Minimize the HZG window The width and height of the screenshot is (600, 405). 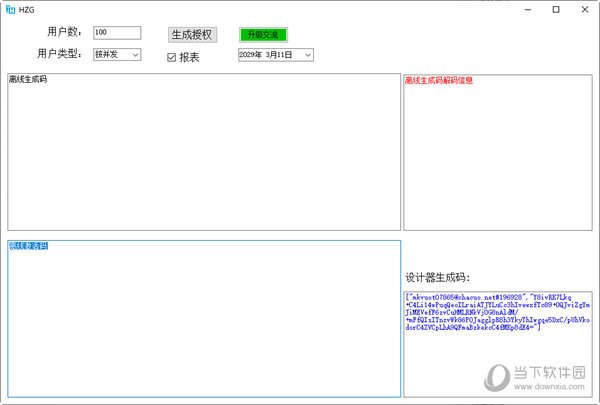coord(528,10)
